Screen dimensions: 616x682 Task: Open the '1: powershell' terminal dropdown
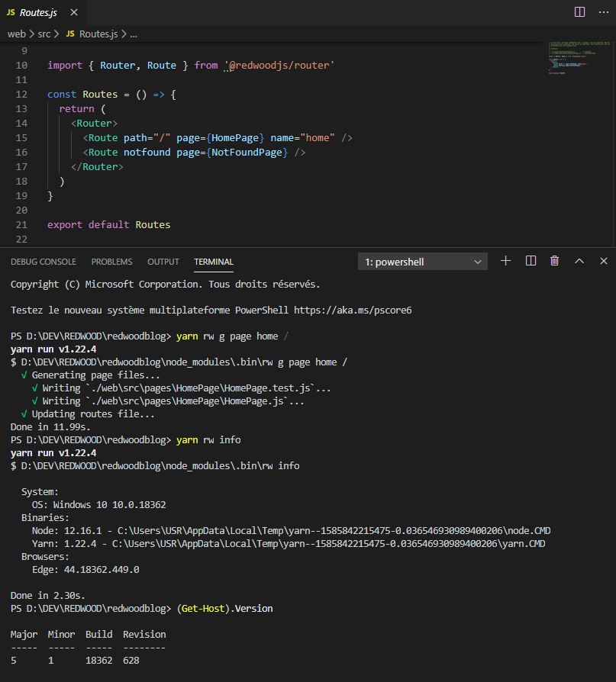(421, 260)
